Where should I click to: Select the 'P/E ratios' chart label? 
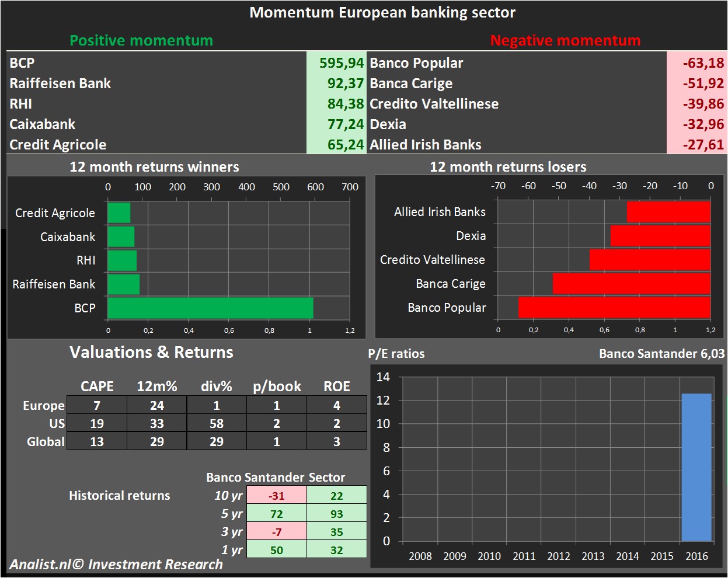coord(396,354)
